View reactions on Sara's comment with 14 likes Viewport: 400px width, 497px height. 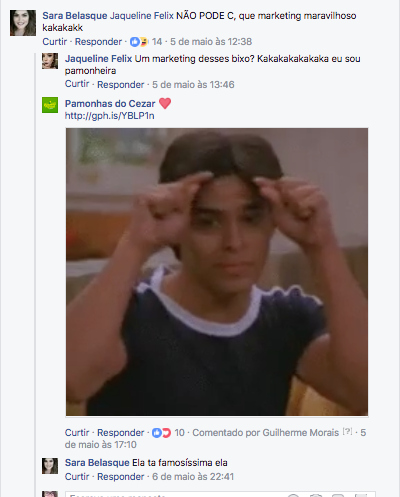[146, 42]
